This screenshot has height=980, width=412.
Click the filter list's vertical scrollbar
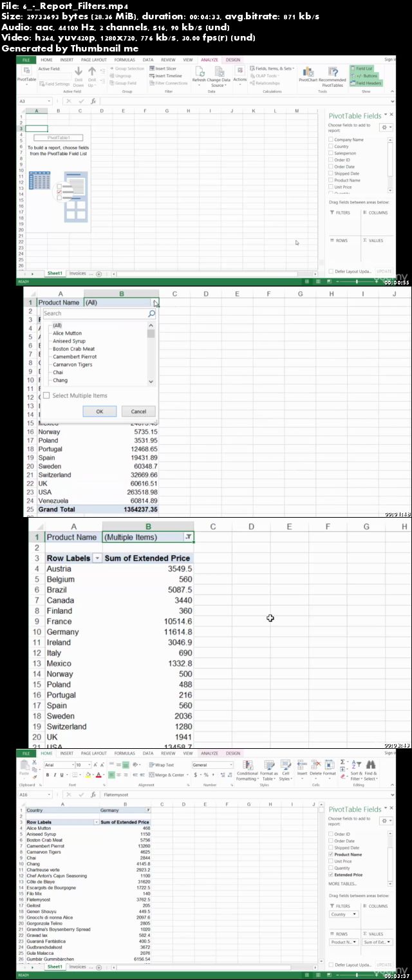(151, 353)
